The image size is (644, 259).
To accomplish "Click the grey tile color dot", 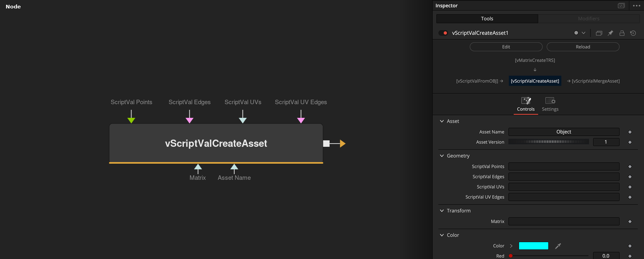I will coord(576,33).
